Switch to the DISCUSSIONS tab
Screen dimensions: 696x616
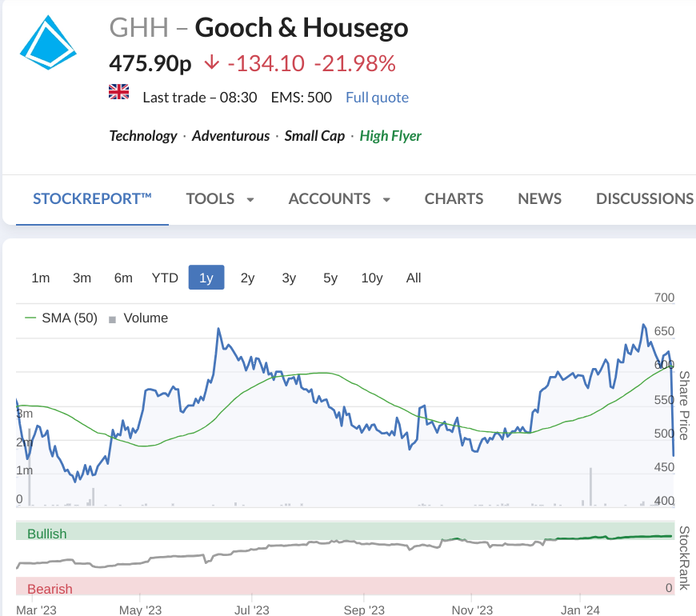[645, 199]
